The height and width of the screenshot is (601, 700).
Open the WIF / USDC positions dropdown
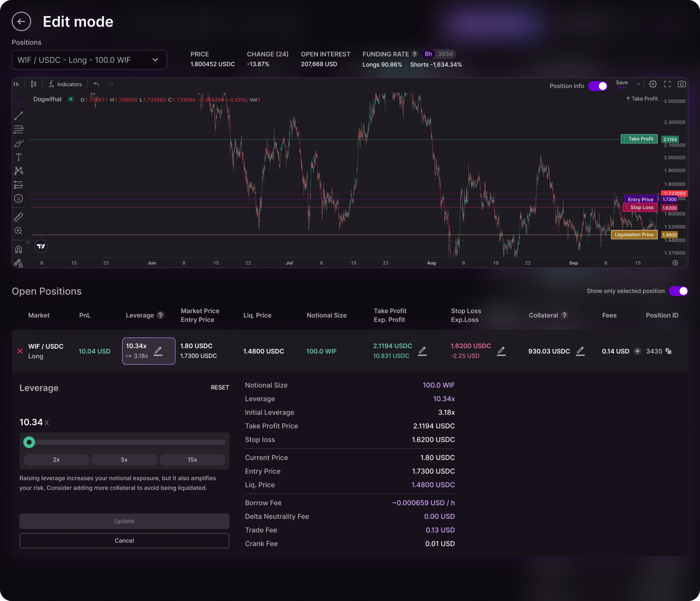(x=89, y=60)
